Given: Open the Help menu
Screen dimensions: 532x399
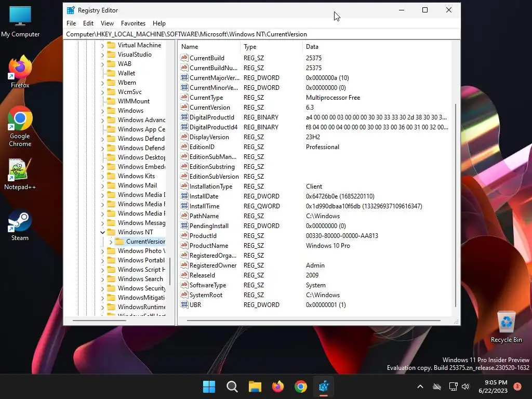Looking at the screenshot, I should (x=159, y=23).
